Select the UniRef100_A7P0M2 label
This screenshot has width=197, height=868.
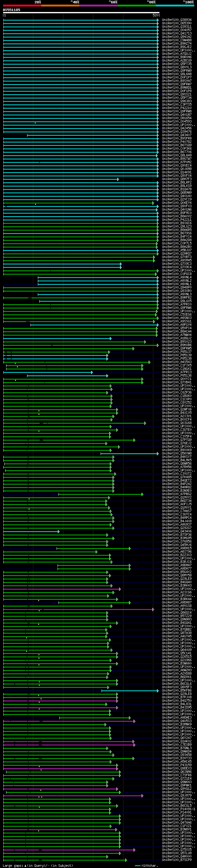(176, 162)
